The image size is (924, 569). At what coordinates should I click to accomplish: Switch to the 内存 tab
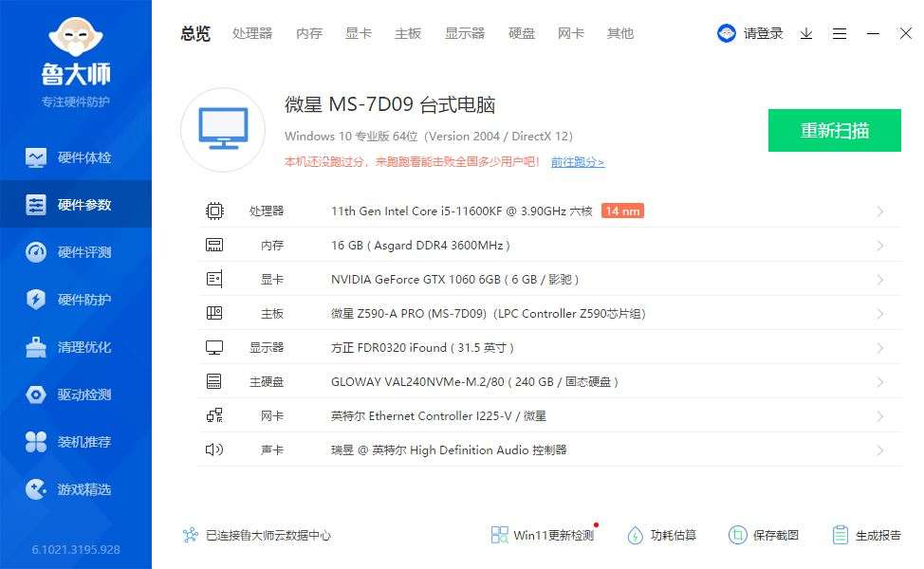coord(308,33)
